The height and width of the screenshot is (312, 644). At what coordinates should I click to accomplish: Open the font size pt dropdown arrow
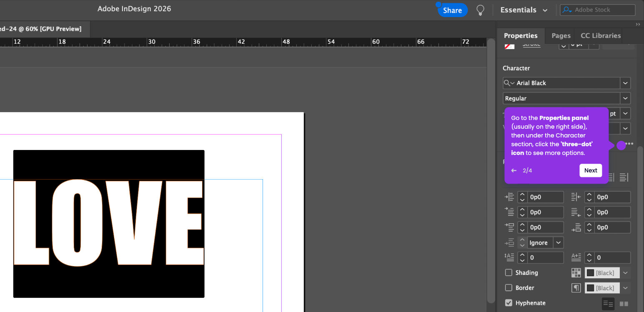tap(625, 113)
